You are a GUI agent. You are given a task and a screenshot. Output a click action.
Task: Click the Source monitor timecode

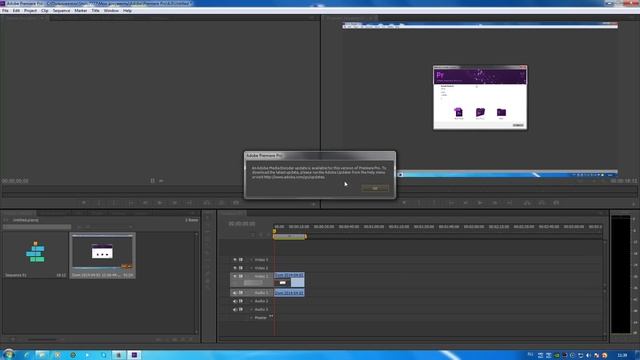point(15,181)
